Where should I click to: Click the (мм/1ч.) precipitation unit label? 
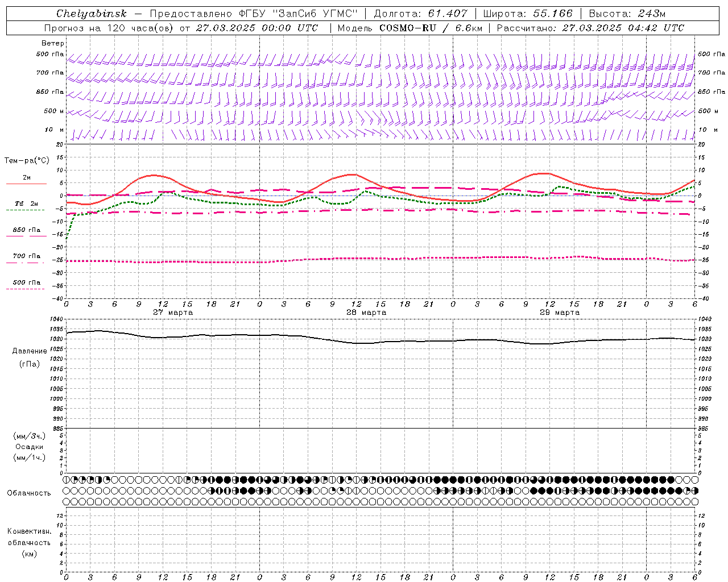pyautogui.click(x=30, y=458)
